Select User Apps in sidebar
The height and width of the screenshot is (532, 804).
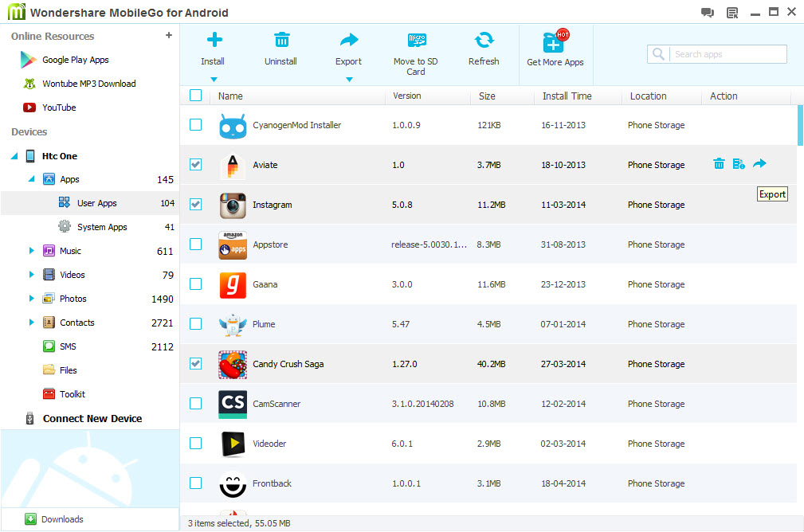click(90, 203)
